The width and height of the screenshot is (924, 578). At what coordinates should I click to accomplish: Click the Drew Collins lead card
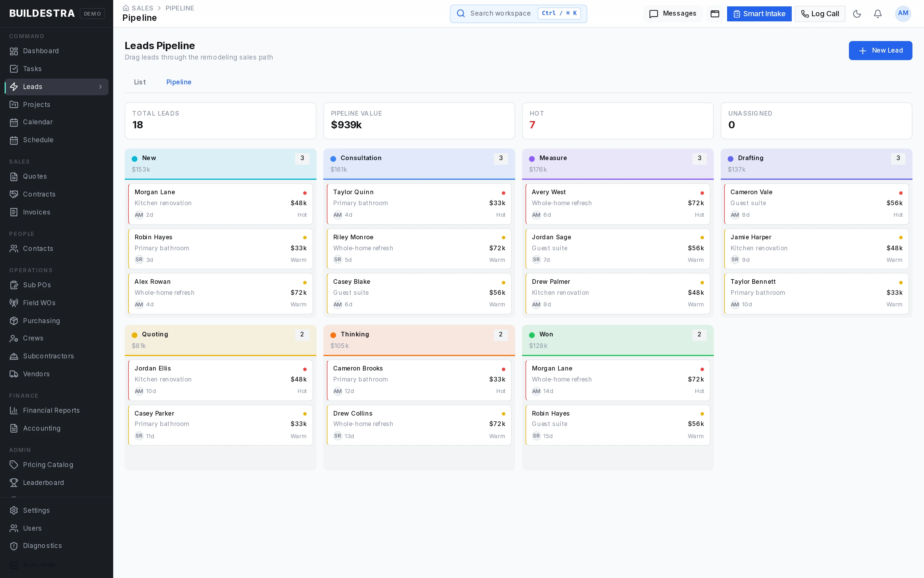pyautogui.click(x=419, y=425)
